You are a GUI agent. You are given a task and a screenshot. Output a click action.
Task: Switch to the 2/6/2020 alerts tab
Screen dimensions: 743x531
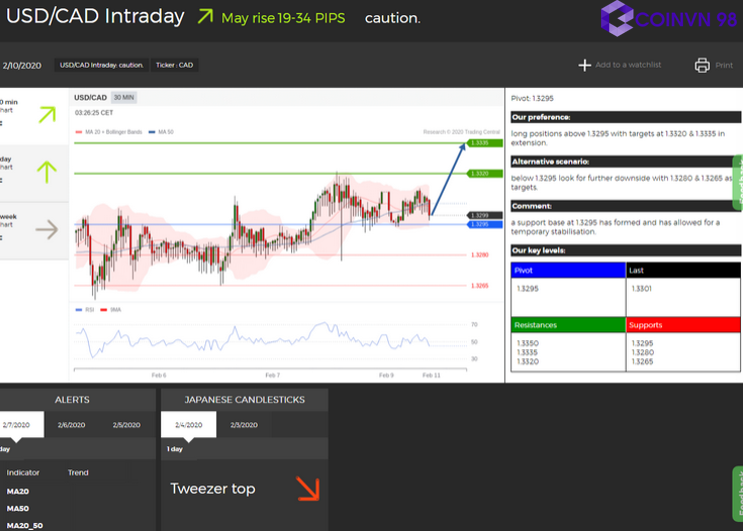pyautogui.click(x=71, y=425)
